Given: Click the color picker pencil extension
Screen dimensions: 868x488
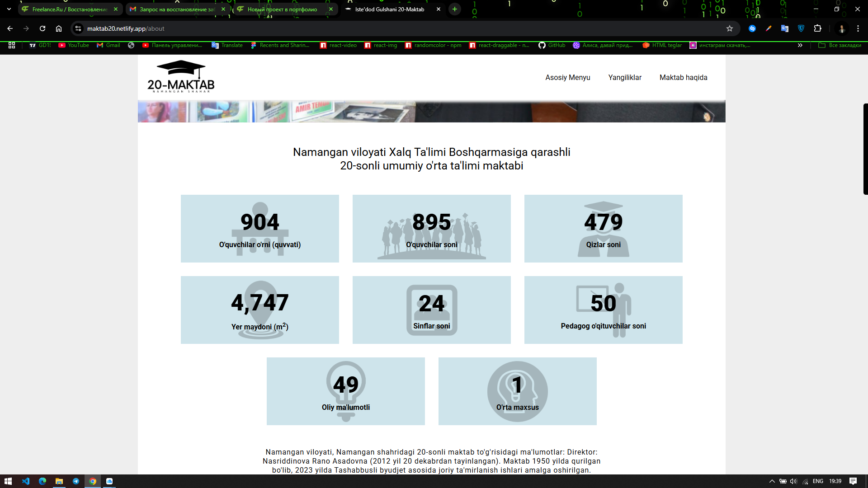Looking at the screenshot, I should [x=769, y=28].
